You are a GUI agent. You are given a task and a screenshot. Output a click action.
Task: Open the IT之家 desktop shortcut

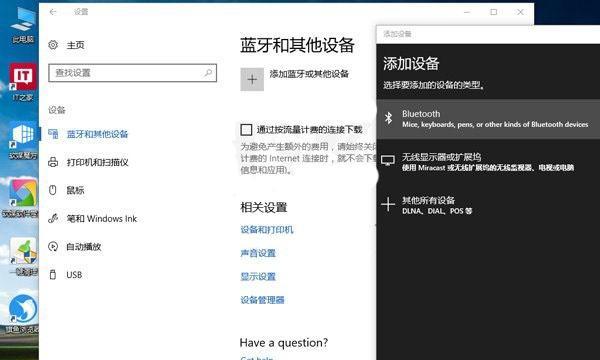[x=23, y=82]
